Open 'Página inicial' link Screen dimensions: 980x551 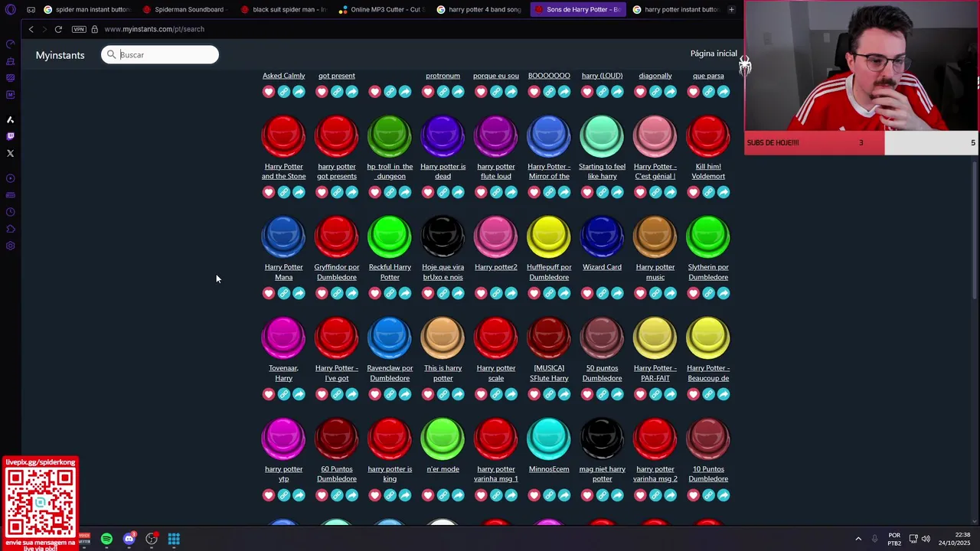714,54
